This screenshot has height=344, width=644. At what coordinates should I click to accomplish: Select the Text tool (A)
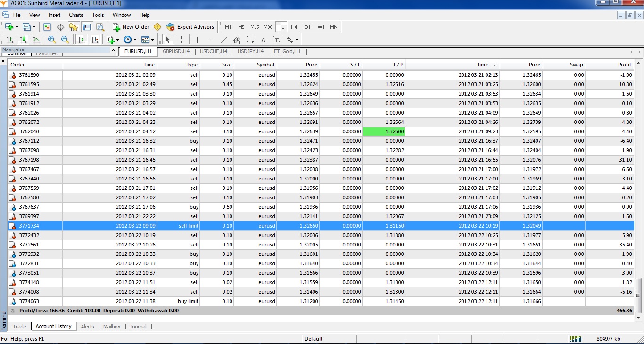click(x=264, y=40)
